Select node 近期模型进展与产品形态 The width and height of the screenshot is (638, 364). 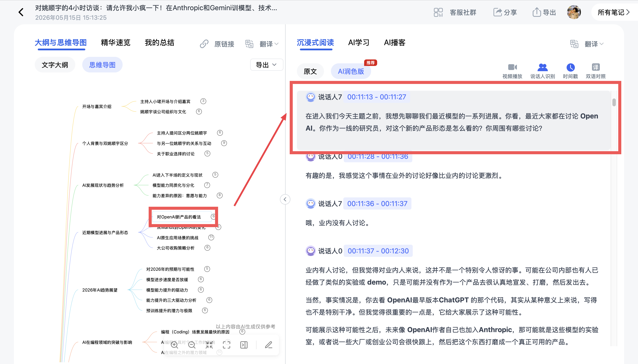pos(105,233)
